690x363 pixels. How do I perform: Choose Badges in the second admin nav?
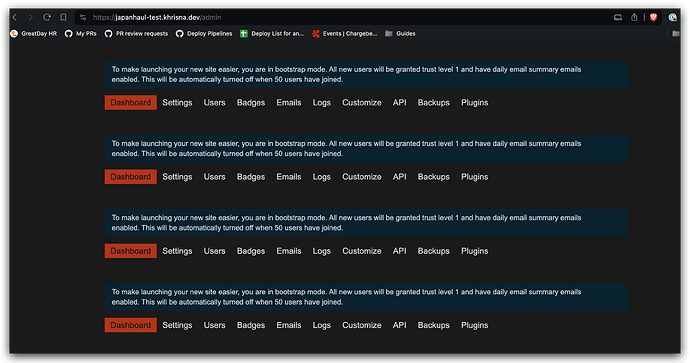click(x=251, y=177)
